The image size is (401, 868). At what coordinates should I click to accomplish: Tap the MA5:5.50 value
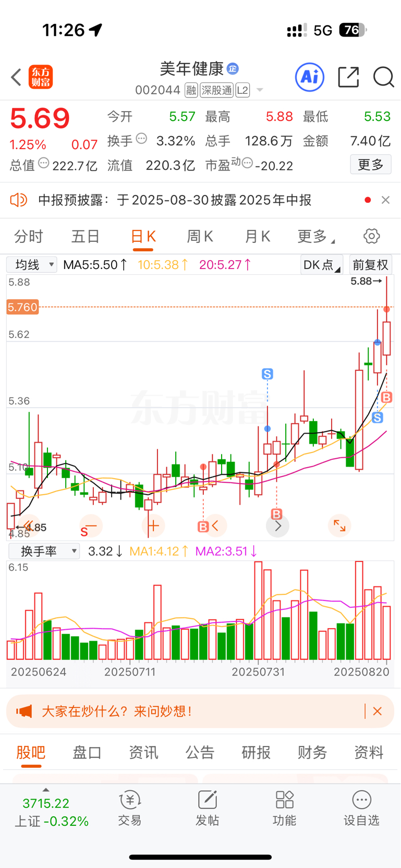pos(95,265)
